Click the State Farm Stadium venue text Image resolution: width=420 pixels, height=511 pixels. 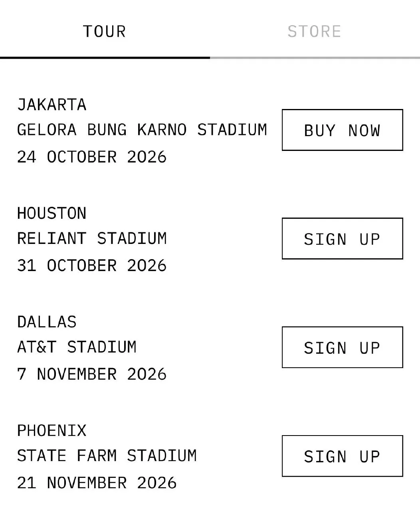[107, 456]
